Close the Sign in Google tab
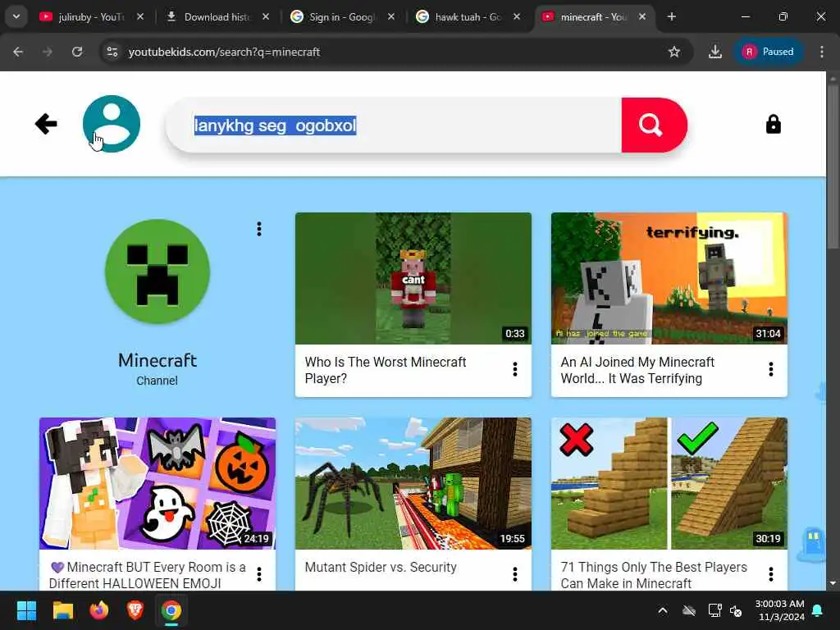 pos(391,16)
